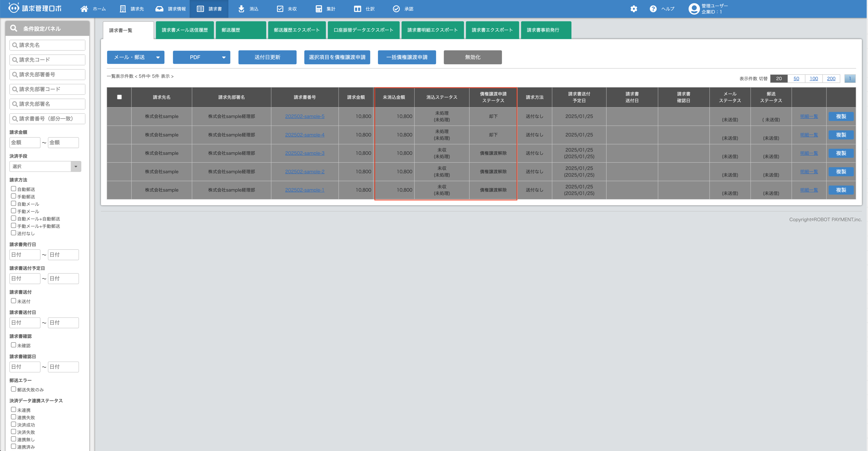Viewport: 868px width, 451px height.
Task: Check the 自動メール checkbox
Action: coord(14,204)
